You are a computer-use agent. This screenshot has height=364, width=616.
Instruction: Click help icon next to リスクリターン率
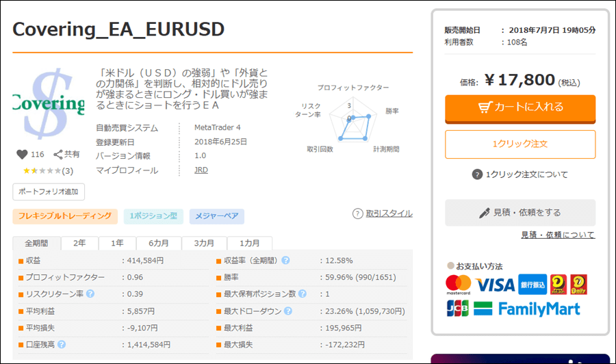tap(90, 294)
